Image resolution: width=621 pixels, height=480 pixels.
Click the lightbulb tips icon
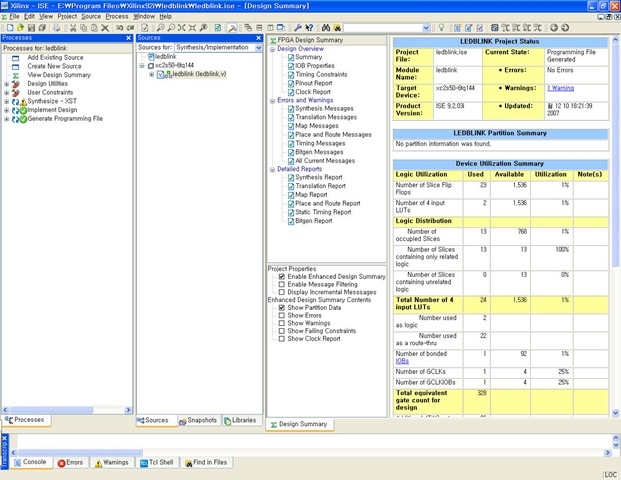[x=441, y=27]
